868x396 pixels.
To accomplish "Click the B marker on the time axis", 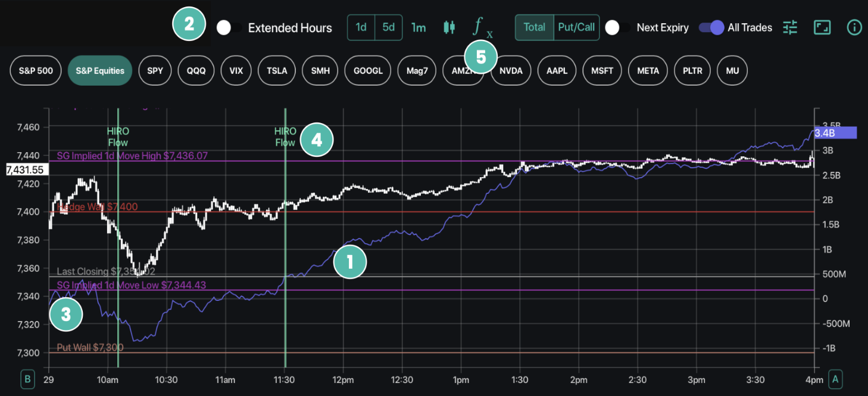I will tap(27, 379).
